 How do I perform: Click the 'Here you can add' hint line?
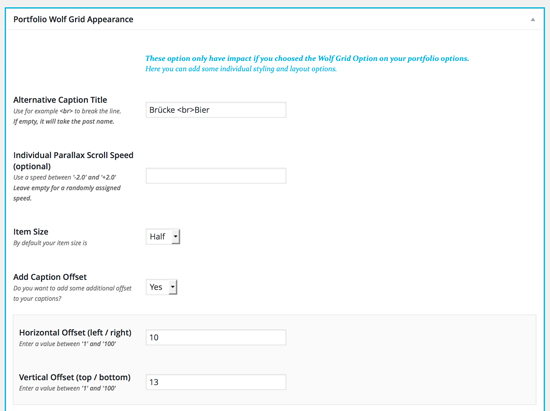(241, 69)
